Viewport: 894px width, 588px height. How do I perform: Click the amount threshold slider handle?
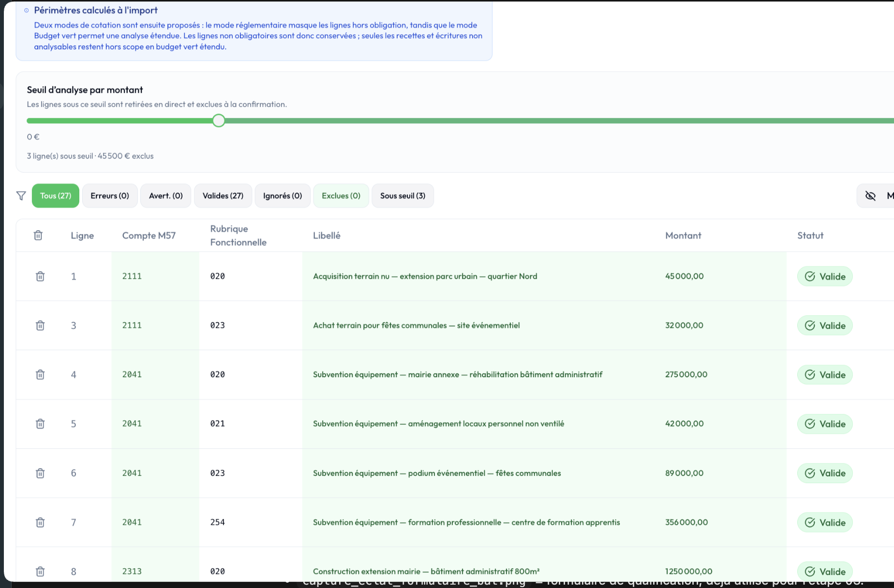click(x=219, y=121)
